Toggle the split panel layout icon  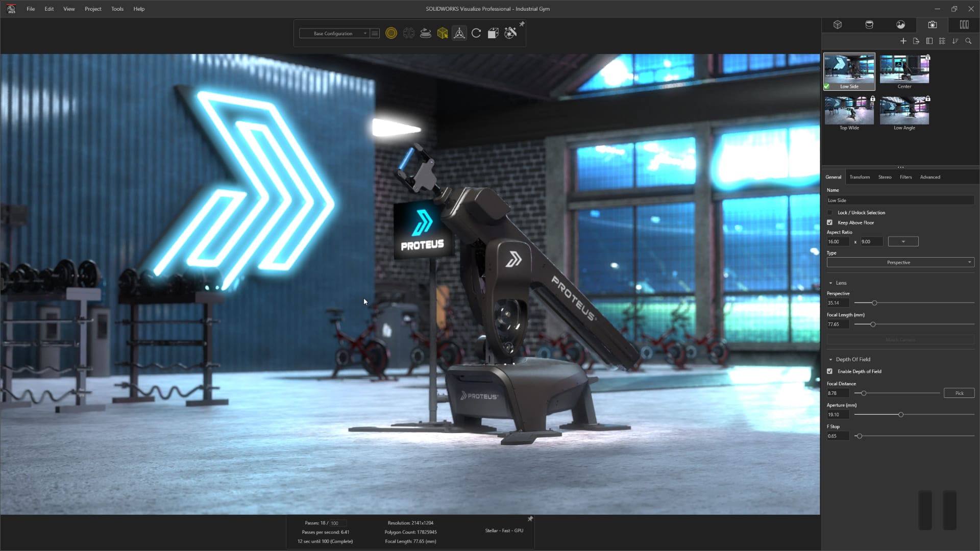point(929,41)
